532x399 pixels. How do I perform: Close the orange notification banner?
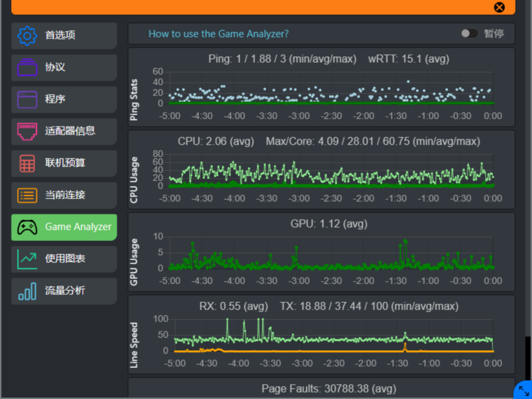point(499,7)
